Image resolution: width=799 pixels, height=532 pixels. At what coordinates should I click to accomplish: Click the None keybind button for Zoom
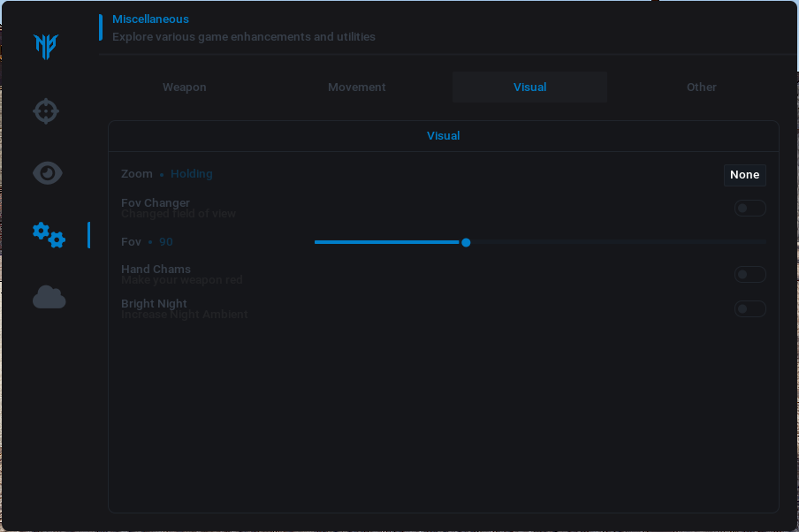(x=744, y=175)
